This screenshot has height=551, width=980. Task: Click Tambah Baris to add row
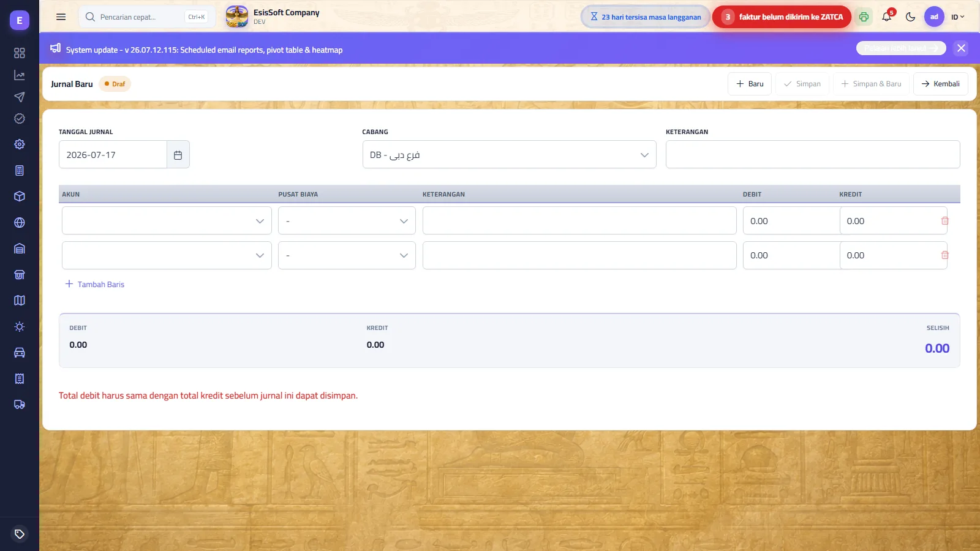(95, 284)
